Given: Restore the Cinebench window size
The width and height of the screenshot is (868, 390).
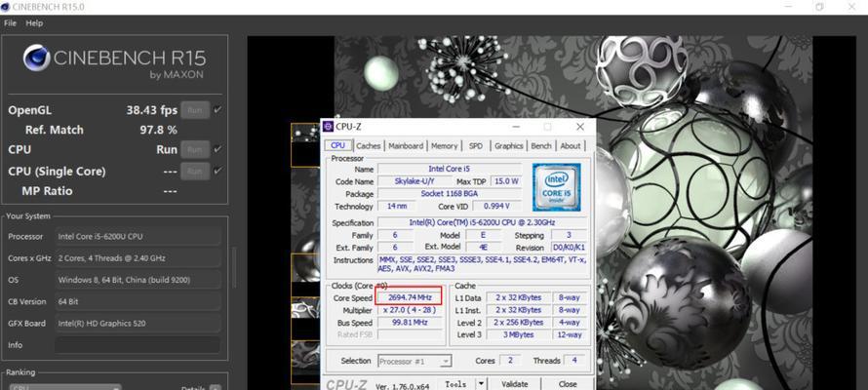Looking at the screenshot, I should [x=819, y=7].
